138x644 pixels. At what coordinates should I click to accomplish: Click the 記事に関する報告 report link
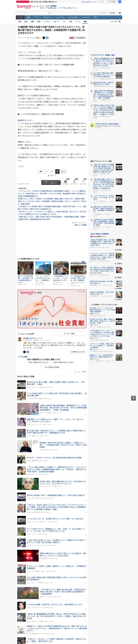pyautogui.click(x=24, y=184)
